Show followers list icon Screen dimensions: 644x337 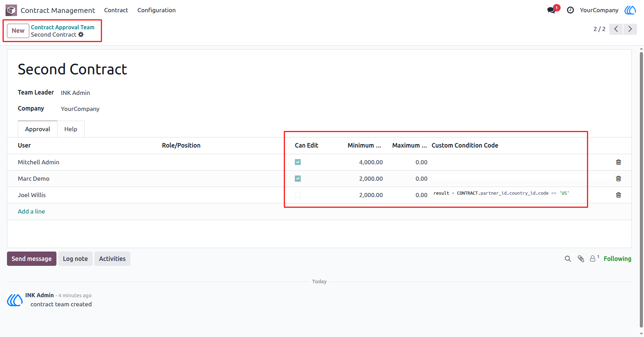click(x=594, y=259)
